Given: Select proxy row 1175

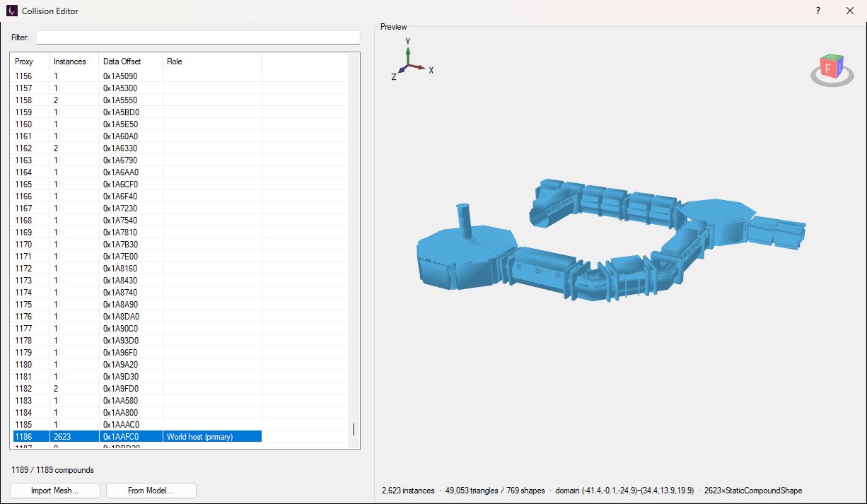Looking at the screenshot, I should [x=137, y=305].
